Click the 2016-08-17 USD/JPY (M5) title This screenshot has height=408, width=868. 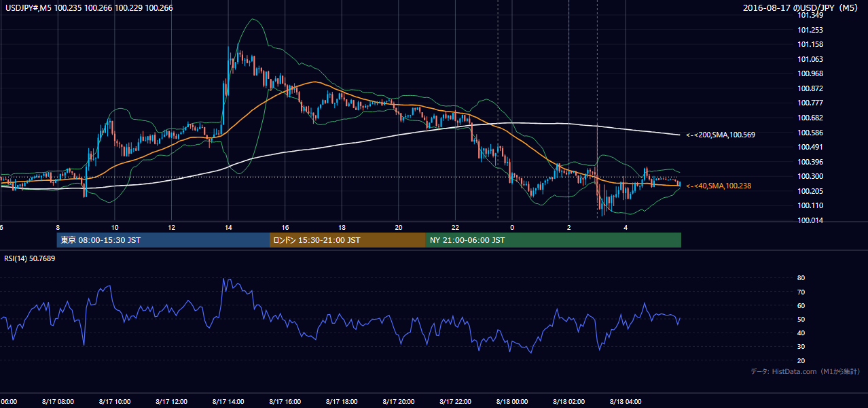click(801, 8)
